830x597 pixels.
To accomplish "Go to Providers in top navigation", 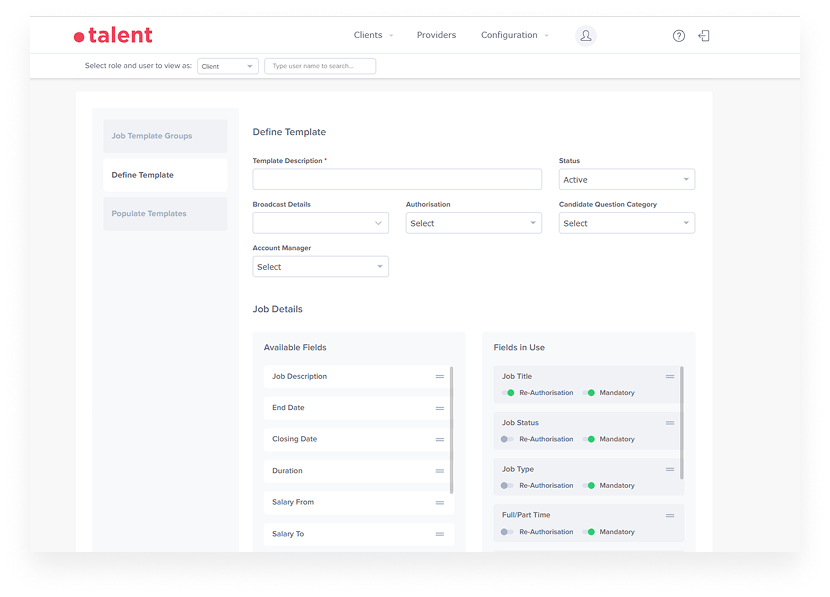I will [x=436, y=35].
